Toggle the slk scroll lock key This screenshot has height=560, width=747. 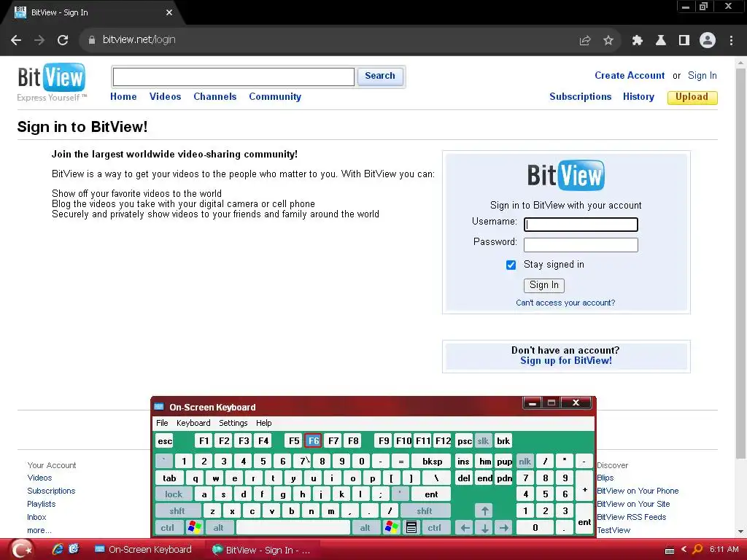tap(483, 441)
